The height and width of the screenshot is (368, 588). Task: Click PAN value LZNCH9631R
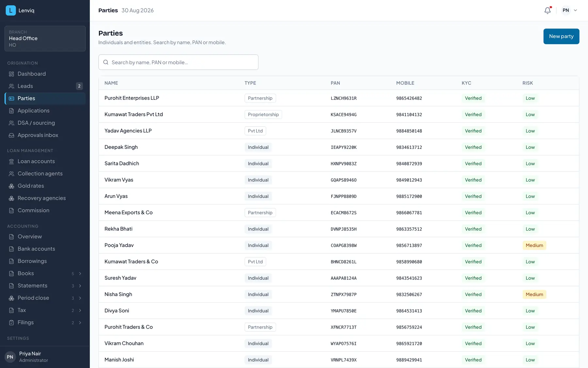click(x=344, y=98)
